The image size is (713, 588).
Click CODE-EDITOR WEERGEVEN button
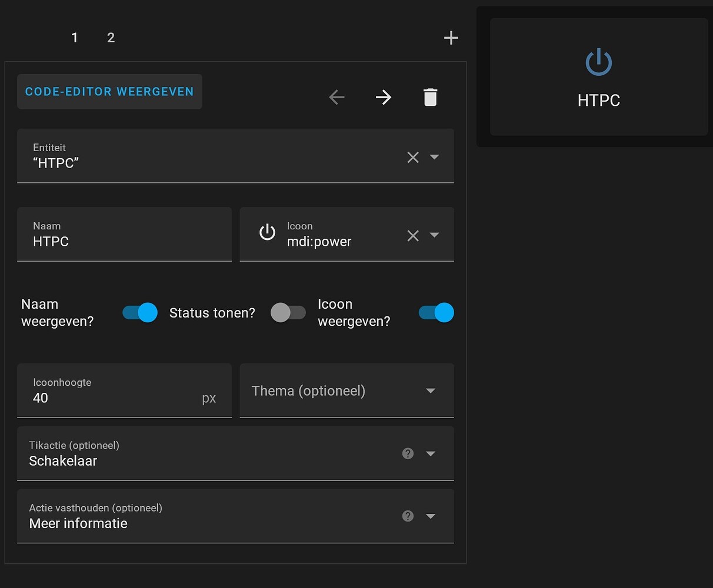109,91
